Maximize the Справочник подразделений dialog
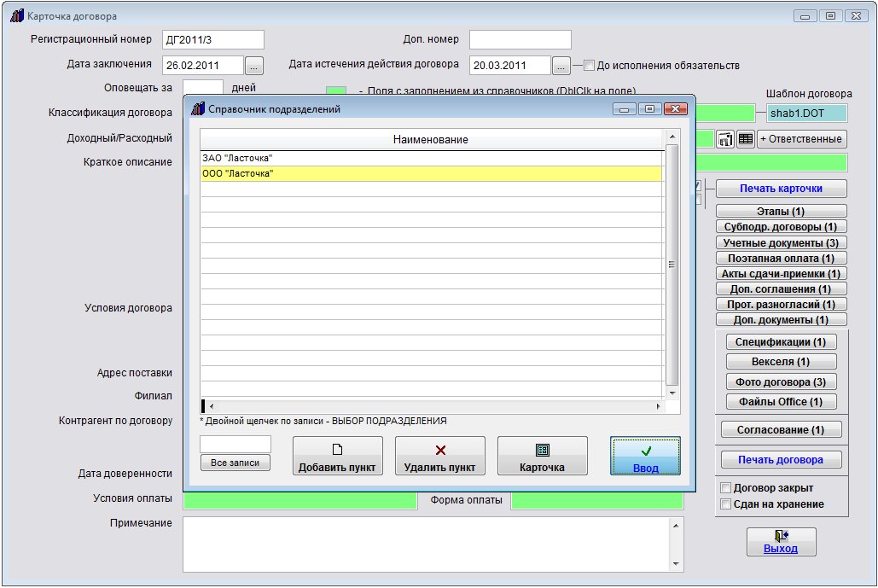The height and width of the screenshot is (588, 878). pos(649,108)
